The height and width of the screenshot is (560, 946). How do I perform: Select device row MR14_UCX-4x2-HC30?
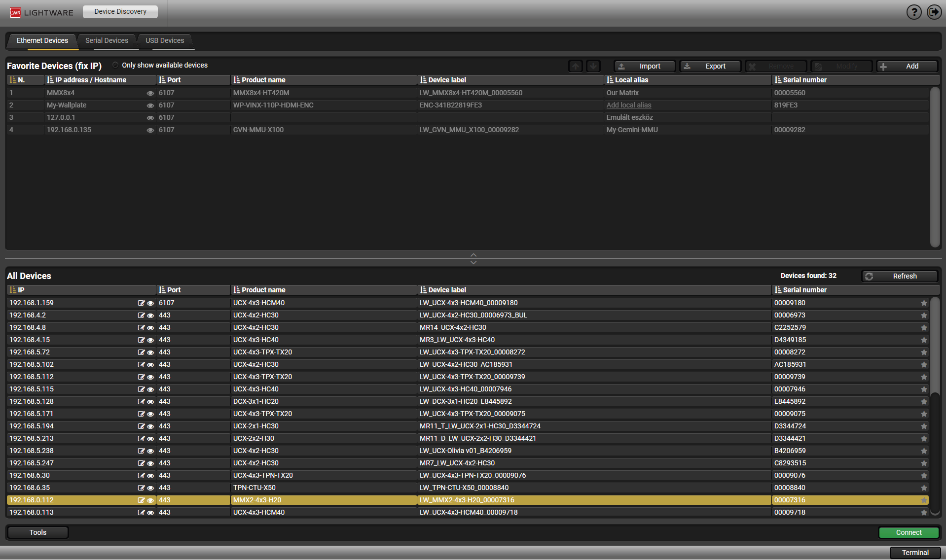point(468,328)
